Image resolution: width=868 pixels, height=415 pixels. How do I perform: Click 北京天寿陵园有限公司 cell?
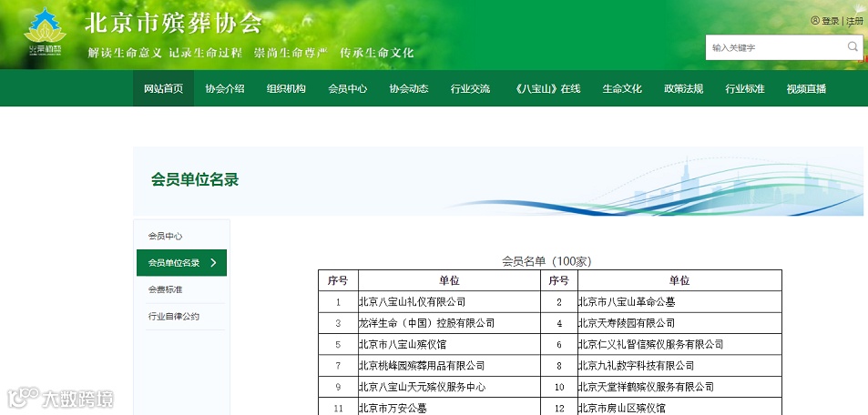pos(679,323)
